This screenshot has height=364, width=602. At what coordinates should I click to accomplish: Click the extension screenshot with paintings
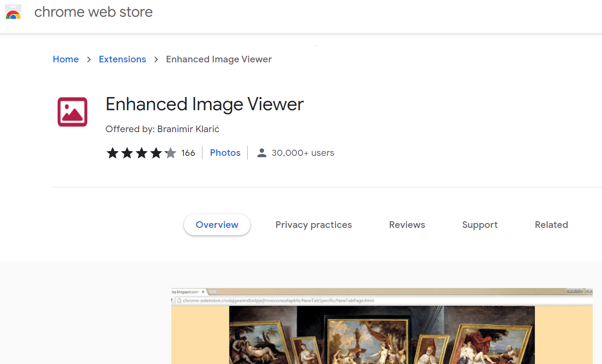[382, 329]
